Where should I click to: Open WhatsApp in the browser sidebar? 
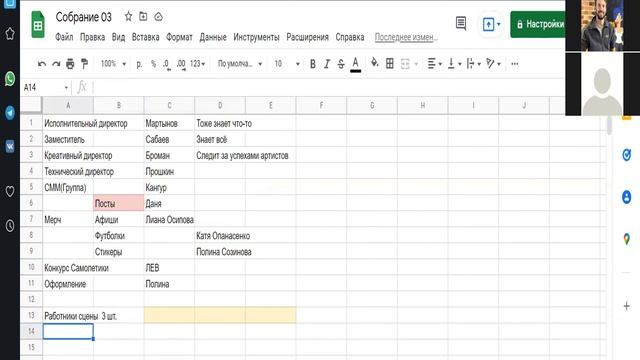click(x=10, y=79)
